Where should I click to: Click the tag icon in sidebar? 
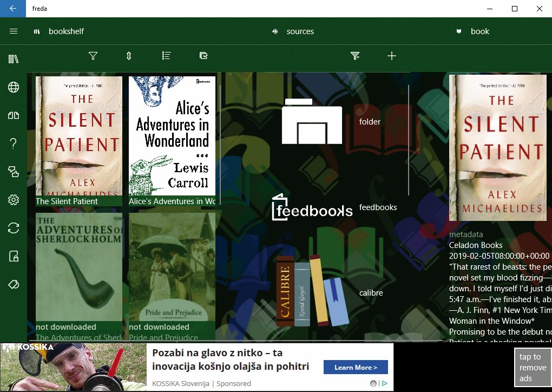(14, 284)
